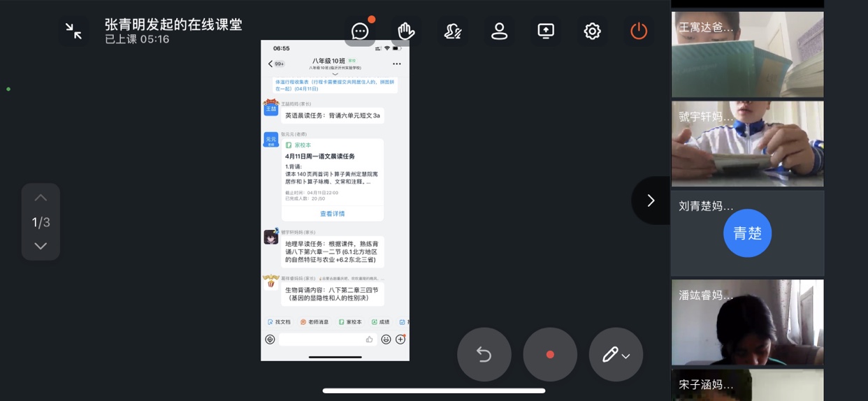
Task: Toggle the raise hand icon
Action: tap(406, 31)
